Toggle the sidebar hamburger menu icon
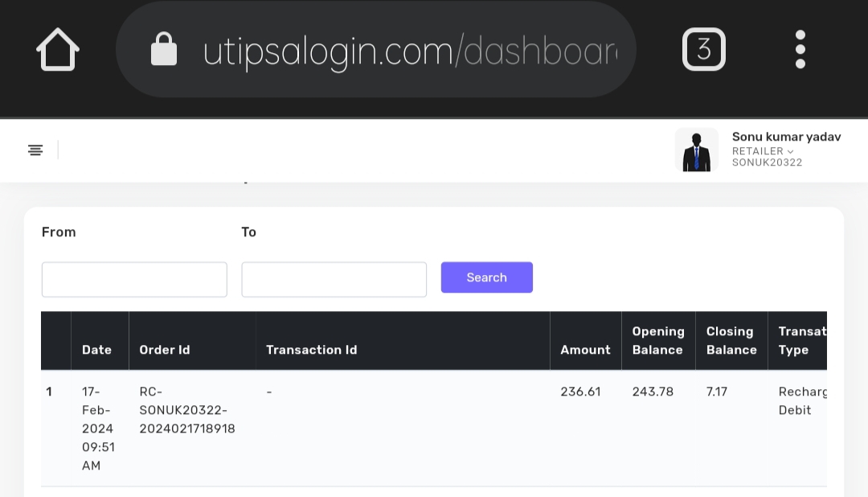 35,150
